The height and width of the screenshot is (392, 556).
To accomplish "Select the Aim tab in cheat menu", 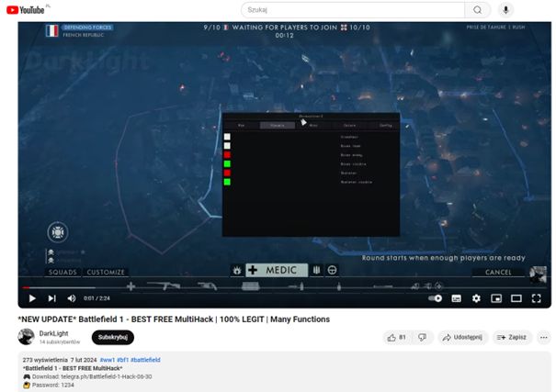I will click(x=242, y=126).
